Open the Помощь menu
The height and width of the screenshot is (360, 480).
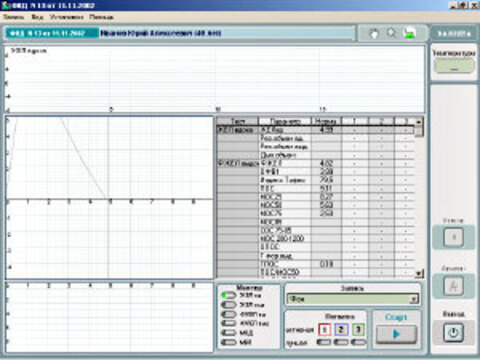click(x=101, y=17)
